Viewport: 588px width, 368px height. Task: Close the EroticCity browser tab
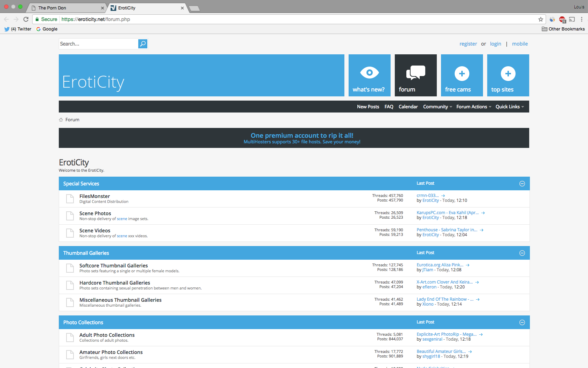182,8
